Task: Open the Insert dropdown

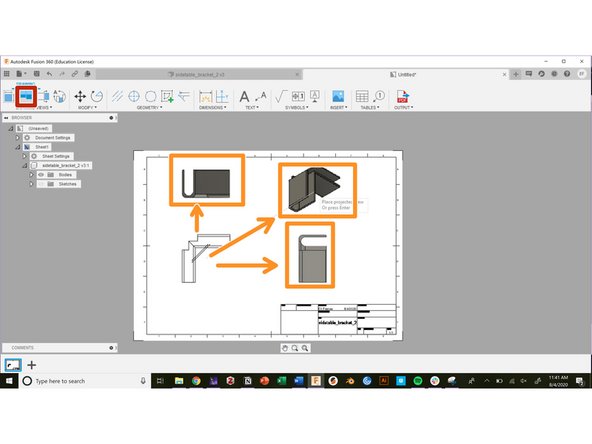Action: 339,108
